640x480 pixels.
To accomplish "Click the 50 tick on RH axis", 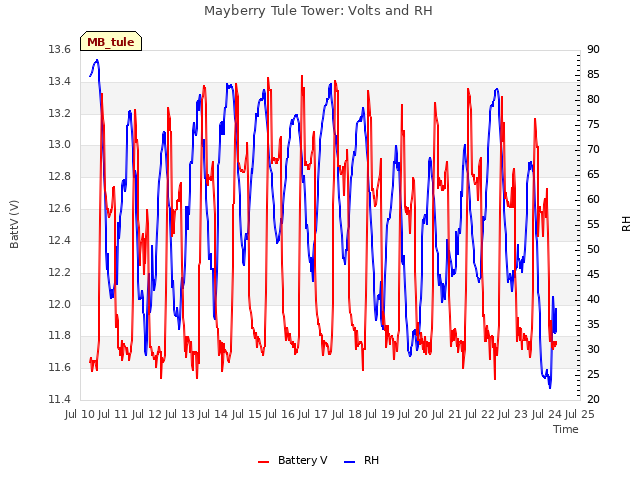I will tap(593, 249).
